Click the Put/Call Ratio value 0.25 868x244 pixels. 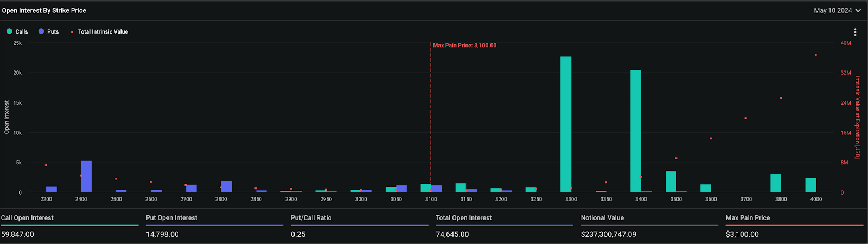[298, 234]
